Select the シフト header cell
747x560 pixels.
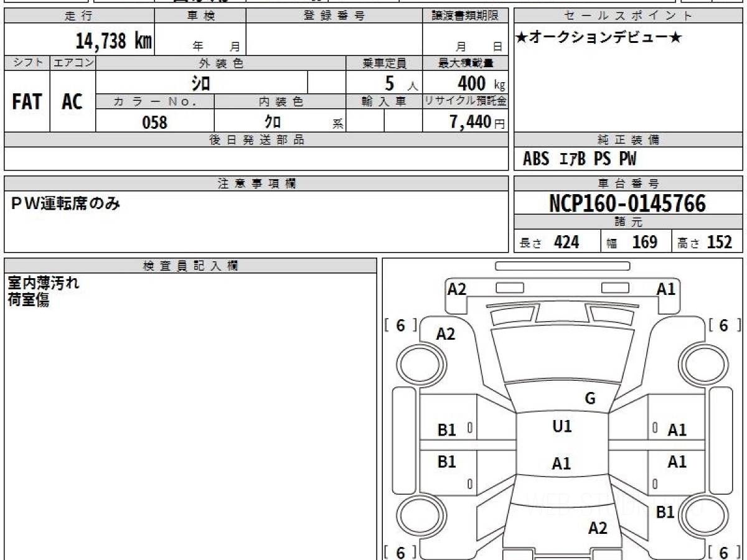(x=27, y=63)
